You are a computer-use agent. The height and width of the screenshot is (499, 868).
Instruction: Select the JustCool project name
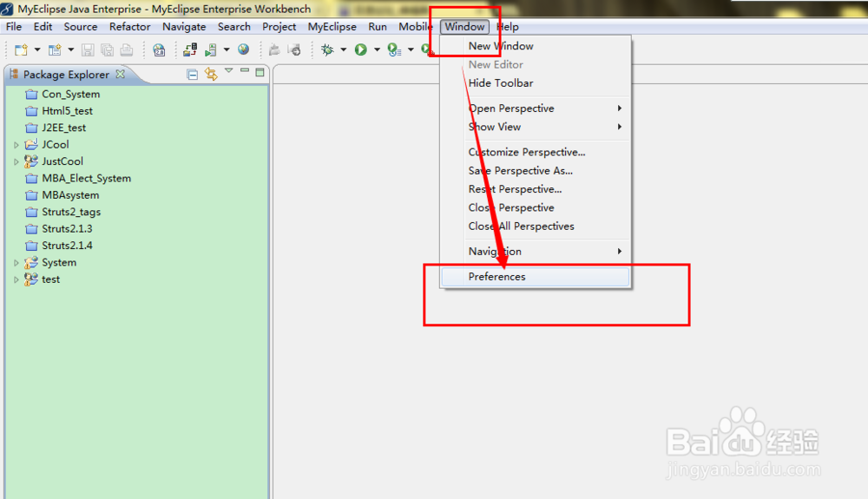pyautogui.click(x=62, y=161)
